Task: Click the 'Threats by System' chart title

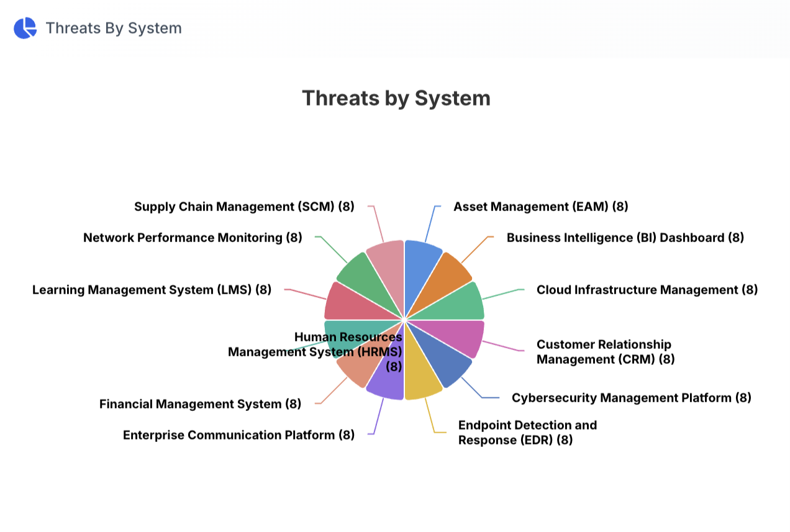Action: point(396,98)
